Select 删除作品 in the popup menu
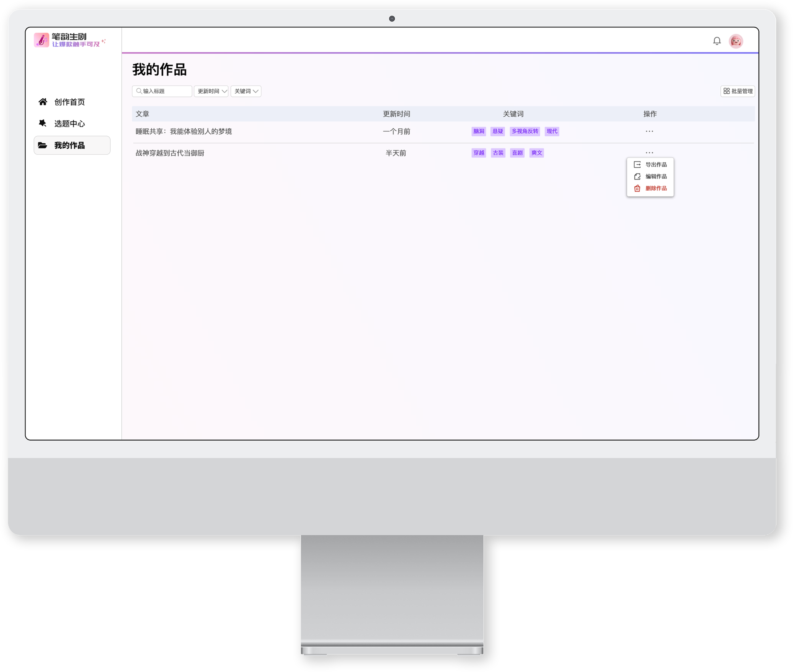Viewport: 793px width, 672px height. pyautogui.click(x=650, y=188)
